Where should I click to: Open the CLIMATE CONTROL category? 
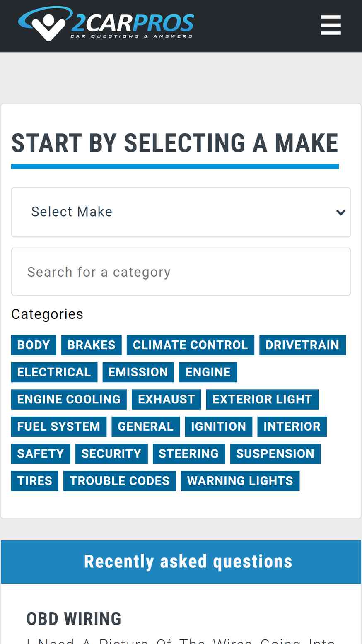pyautogui.click(x=191, y=345)
